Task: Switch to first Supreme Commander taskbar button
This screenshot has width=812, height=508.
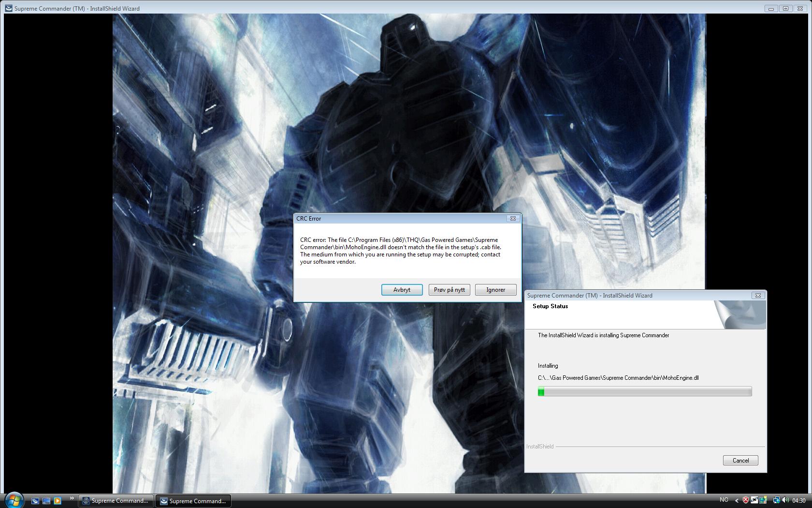Action: 116,501
